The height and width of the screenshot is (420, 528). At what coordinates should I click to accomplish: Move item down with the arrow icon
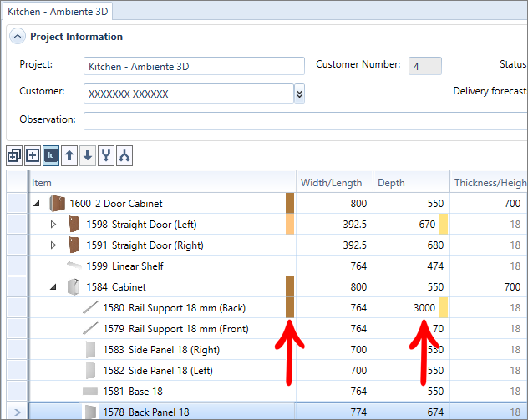pyautogui.click(x=88, y=156)
